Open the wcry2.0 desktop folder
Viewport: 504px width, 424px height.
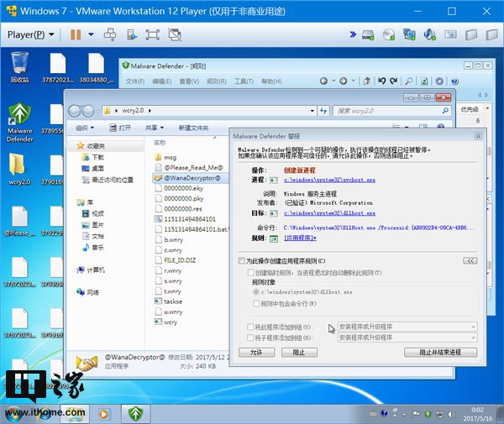tap(19, 169)
